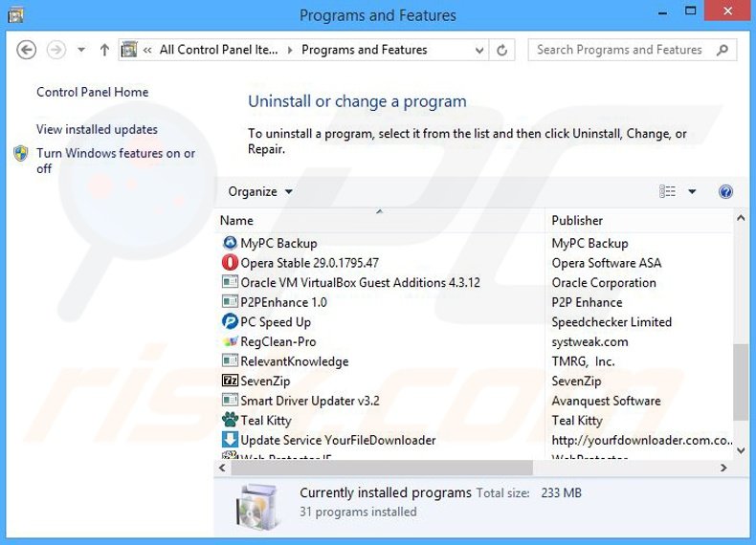
Task: Click the installed programs disc icon
Action: [x=258, y=506]
